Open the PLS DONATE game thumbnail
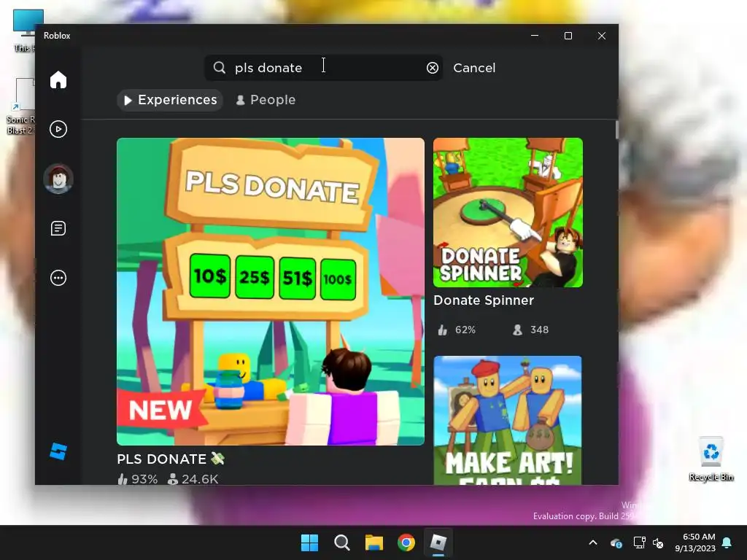 (271, 292)
